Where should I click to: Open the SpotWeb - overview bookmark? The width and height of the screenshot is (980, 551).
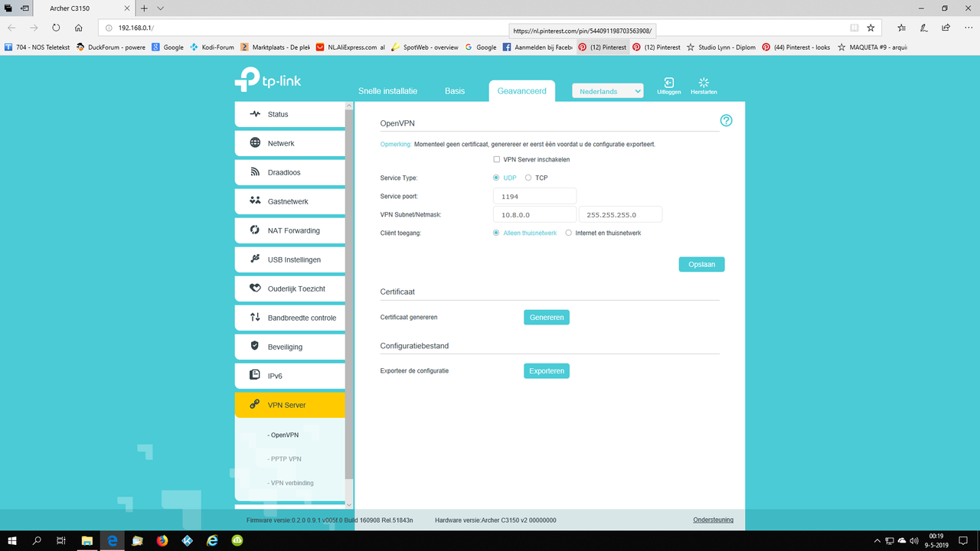pos(424,47)
